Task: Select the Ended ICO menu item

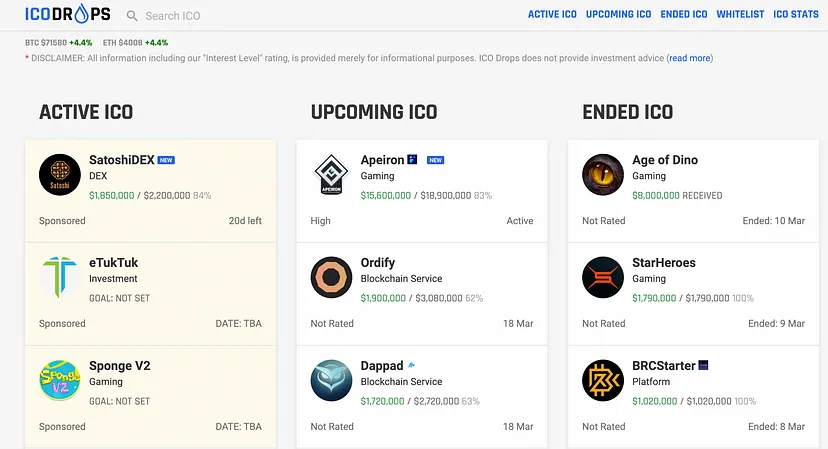Action: (x=684, y=15)
